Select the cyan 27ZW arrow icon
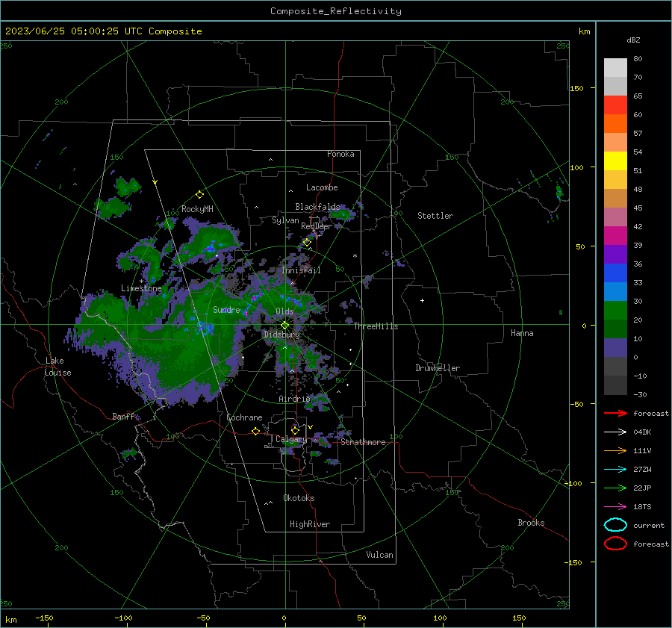The height and width of the screenshot is (628, 672). (x=615, y=470)
